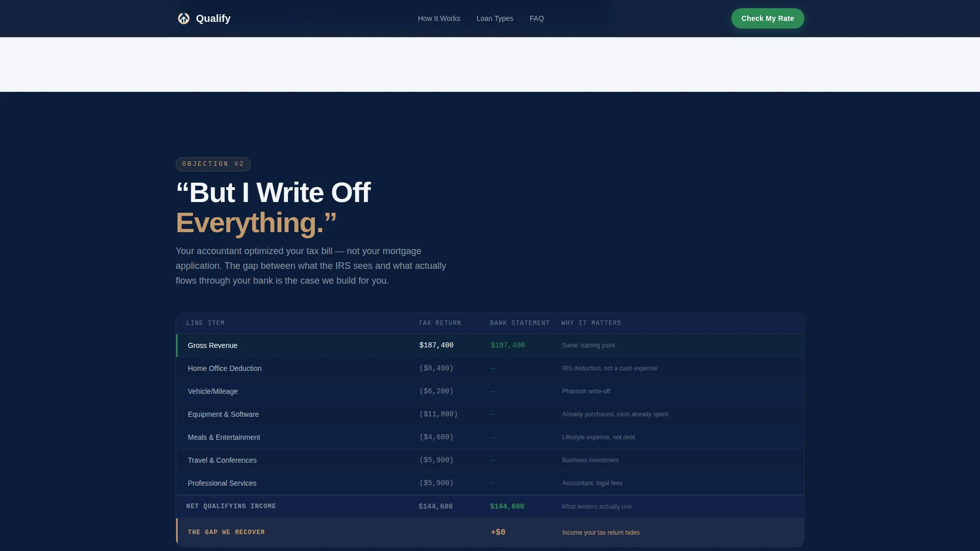Click the Check My Rate button
The width and height of the screenshot is (980, 551).
click(x=767, y=18)
